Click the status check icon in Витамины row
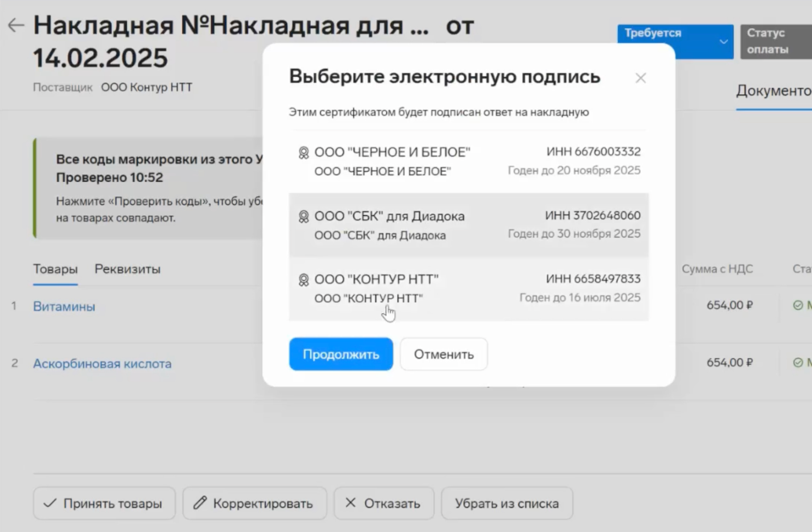The image size is (812, 532). [x=798, y=305]
